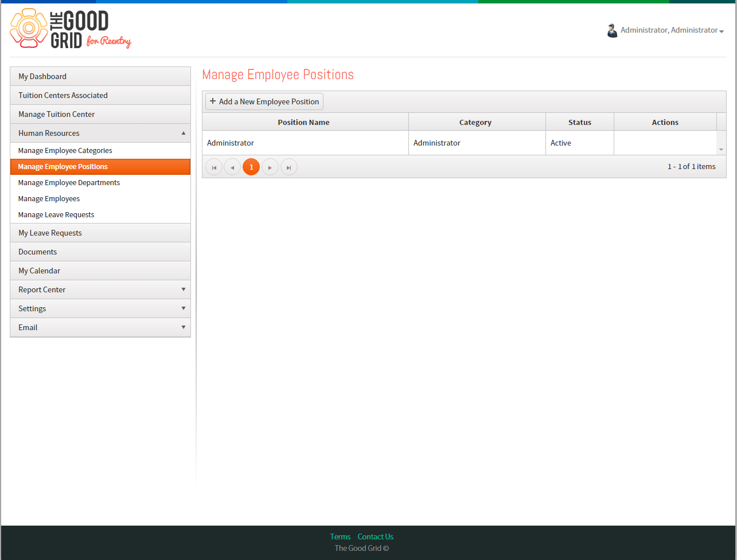Click the Active status cell
Image resolution: width=737 pixels, height=560 pixels.
click(x=580, y=143)
